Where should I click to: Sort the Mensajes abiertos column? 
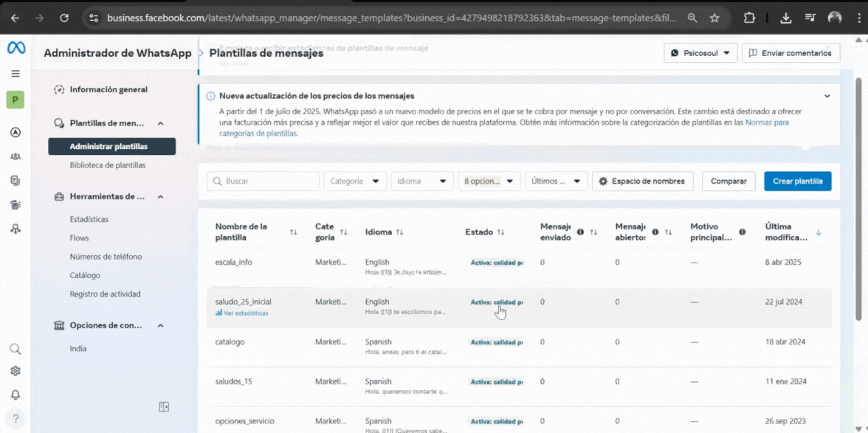point(668,232)
